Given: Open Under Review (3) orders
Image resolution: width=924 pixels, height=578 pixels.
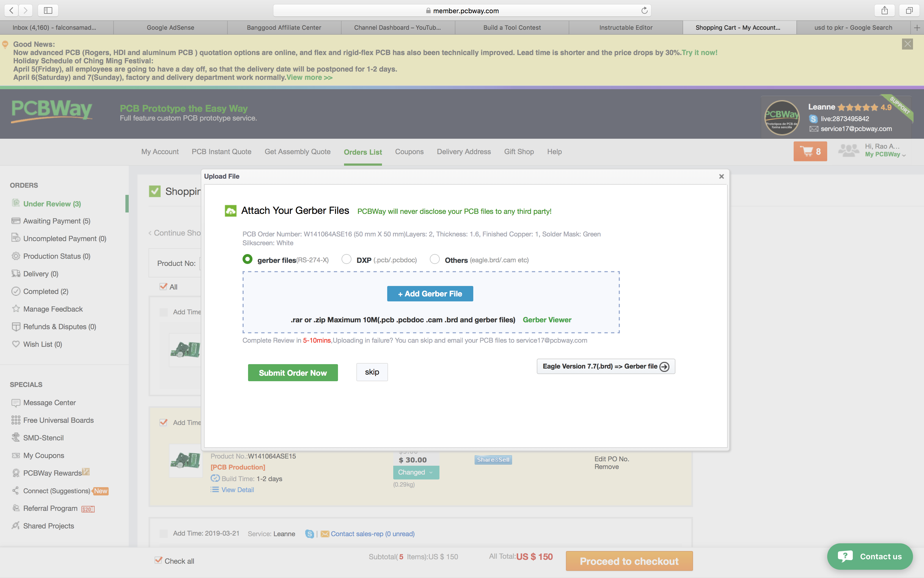Looking at the screenshot, I should point(52,204).
